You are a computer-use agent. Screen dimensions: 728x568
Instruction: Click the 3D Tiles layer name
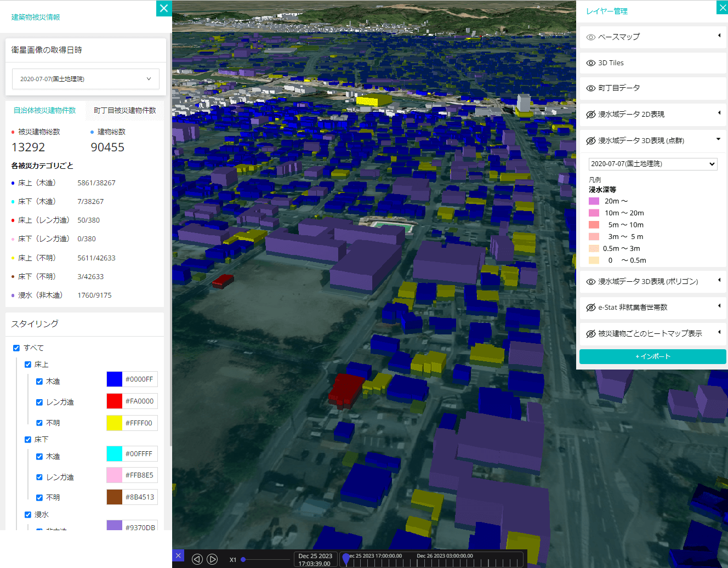(611, 63)
